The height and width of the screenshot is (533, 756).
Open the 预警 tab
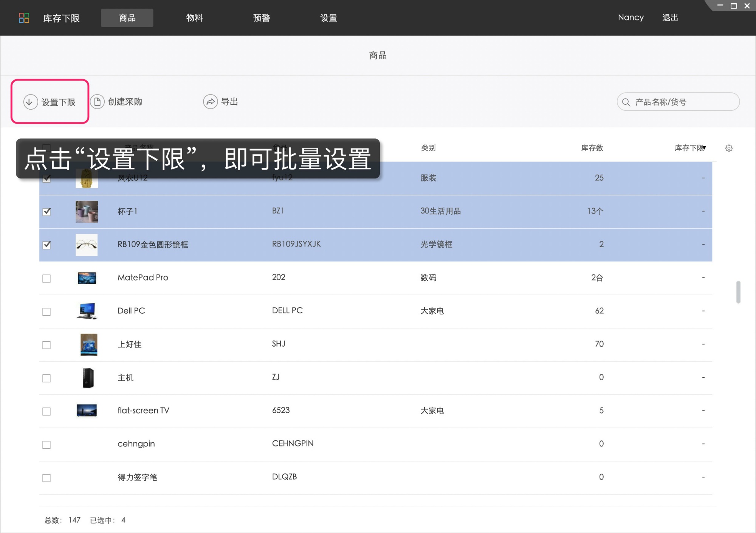pos(261,18)
